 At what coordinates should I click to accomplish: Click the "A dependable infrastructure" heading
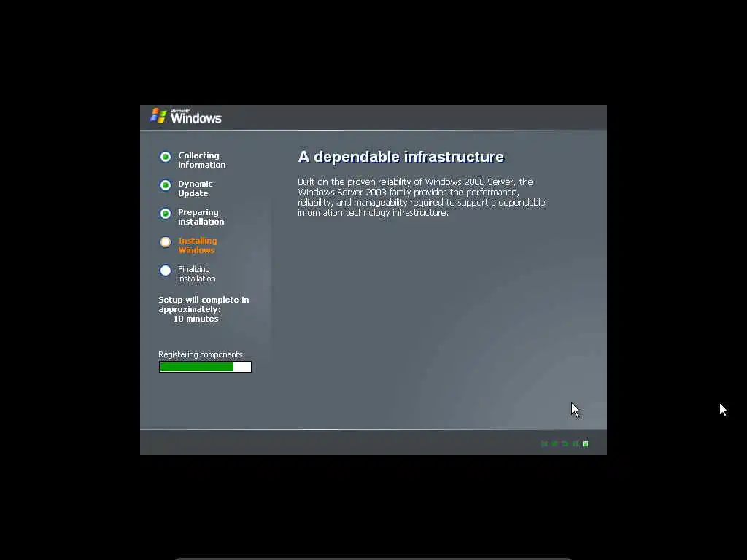coord(400,157)
